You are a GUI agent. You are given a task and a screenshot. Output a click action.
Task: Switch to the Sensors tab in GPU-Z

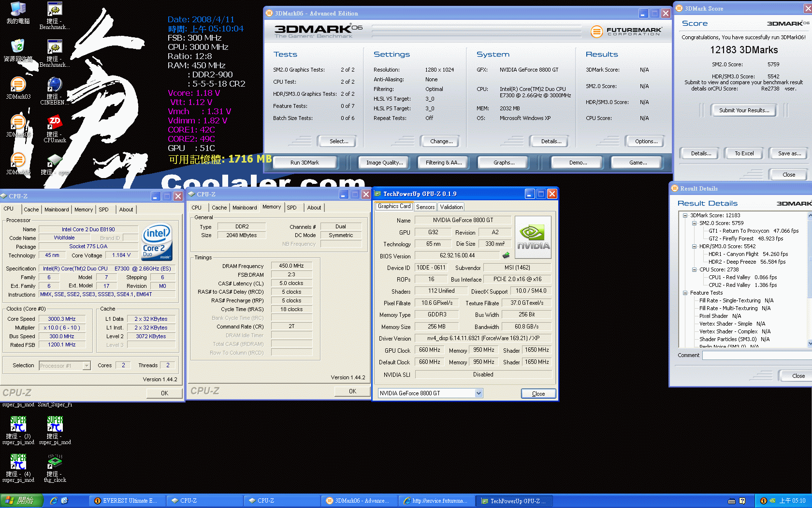click(x=425, y=207)
